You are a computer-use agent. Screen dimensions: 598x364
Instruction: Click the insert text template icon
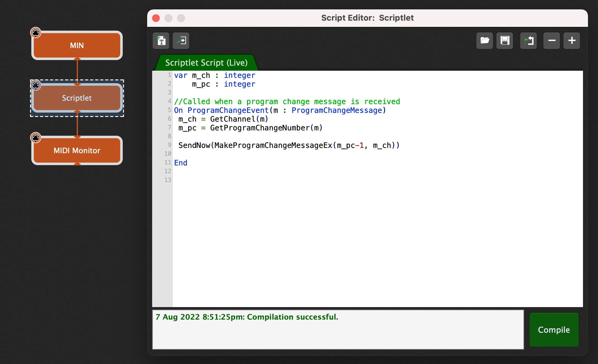coord(161,41)
